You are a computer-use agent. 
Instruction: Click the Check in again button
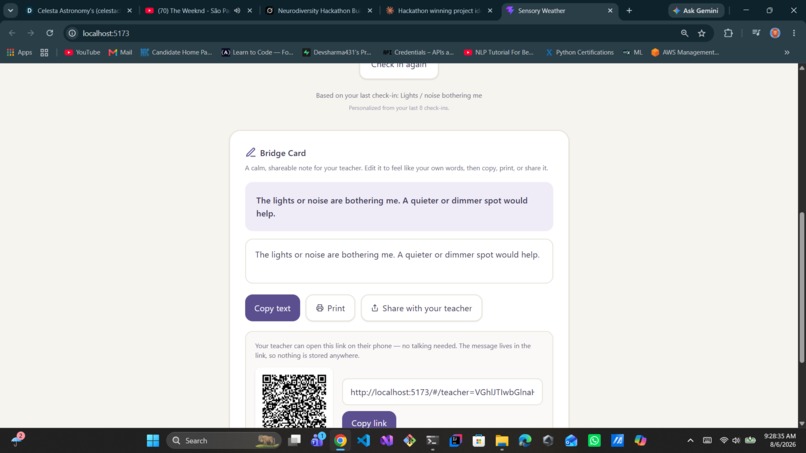399,69
